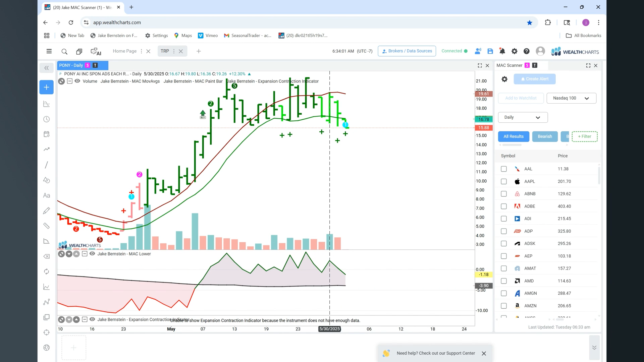Open the hamburger main menu
Screen dimensions: 644x362
pos(49,51)
